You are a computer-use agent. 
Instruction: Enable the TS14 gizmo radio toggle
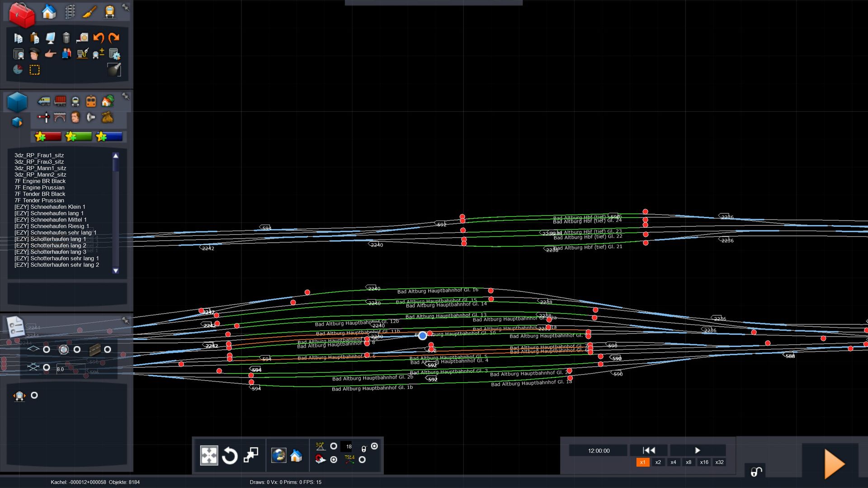tap(362, 460)
